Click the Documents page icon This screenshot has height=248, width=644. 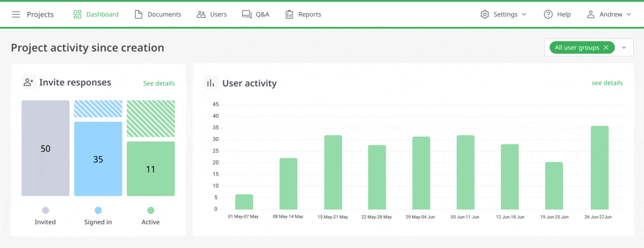coord(138,14)
